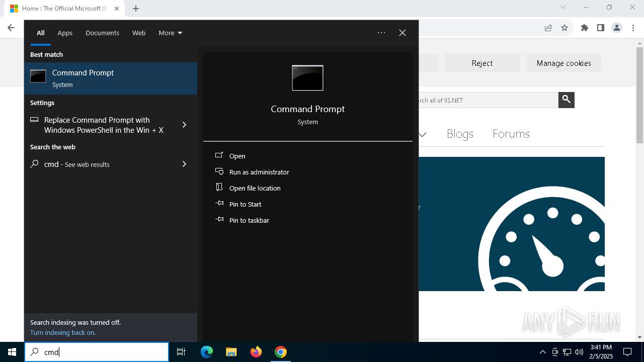Screen dimensions: 644x362
Task: Open the Windows Start menu
Action: click(x=12, y=352)
